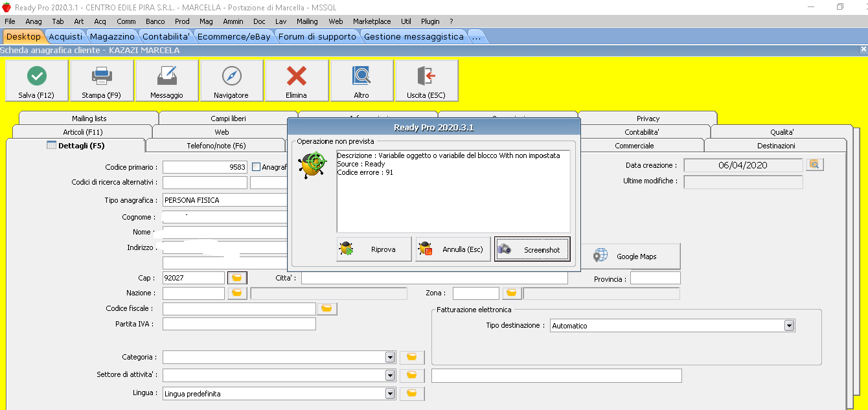Open the Commerciale tab
This screenshot has width=868, height=410.
point(634,146)
